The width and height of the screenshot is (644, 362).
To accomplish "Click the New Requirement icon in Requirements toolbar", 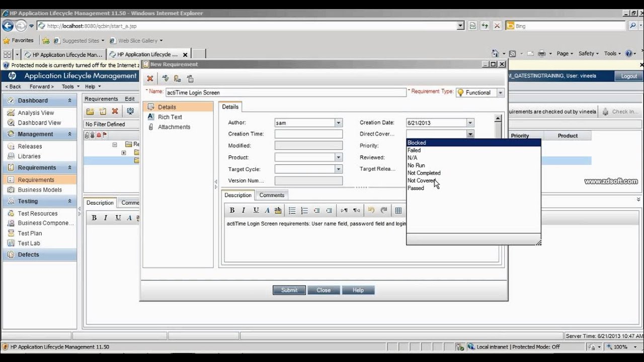I will click(x=103, y=111).
